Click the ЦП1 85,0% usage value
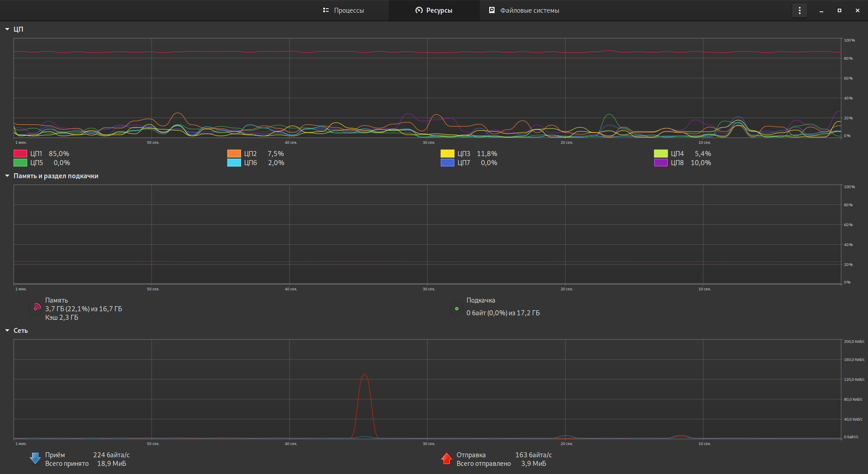Viewport: 868px width, 474px height. tap(59, 154)
